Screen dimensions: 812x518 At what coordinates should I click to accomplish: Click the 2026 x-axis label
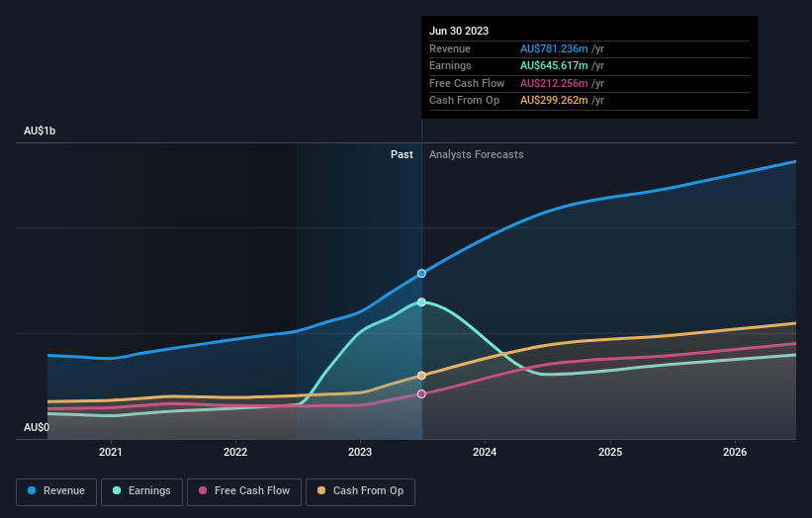point(735,452)
